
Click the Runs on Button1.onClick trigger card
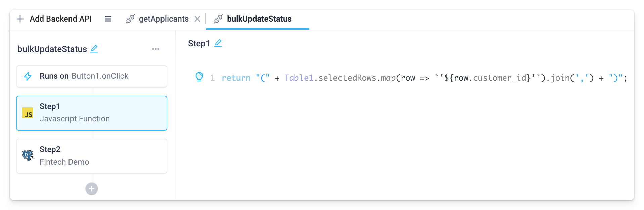click(x=91, y=76)
